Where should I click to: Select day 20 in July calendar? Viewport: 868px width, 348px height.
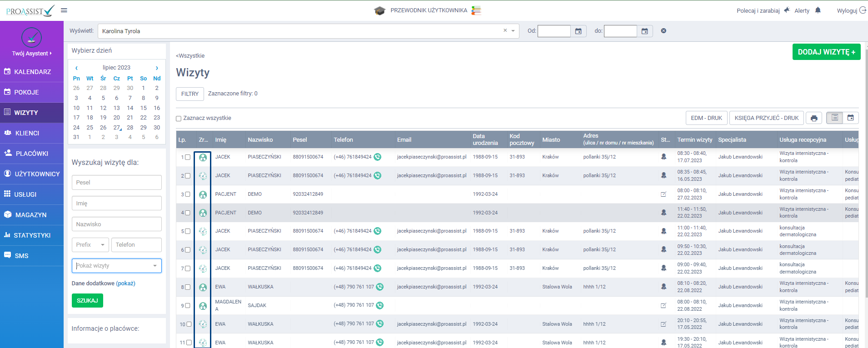click(x=117, y=118)
